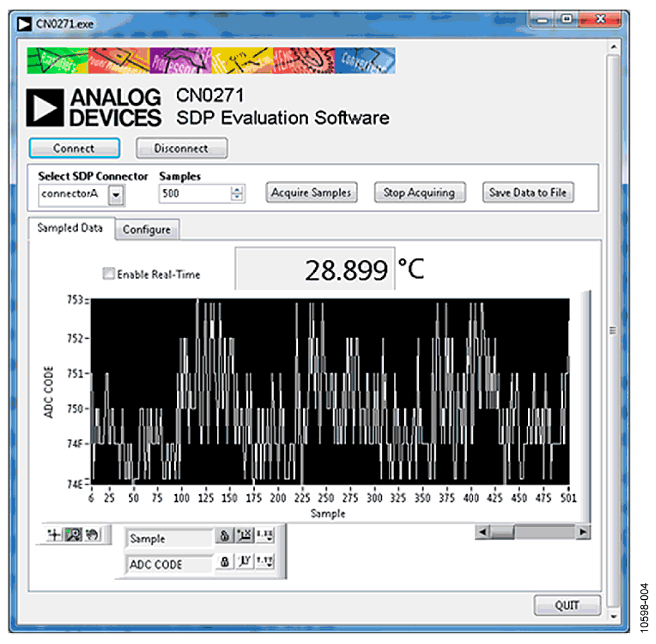Select the crosshair cursor tool in graph palette

click(54, 535)
